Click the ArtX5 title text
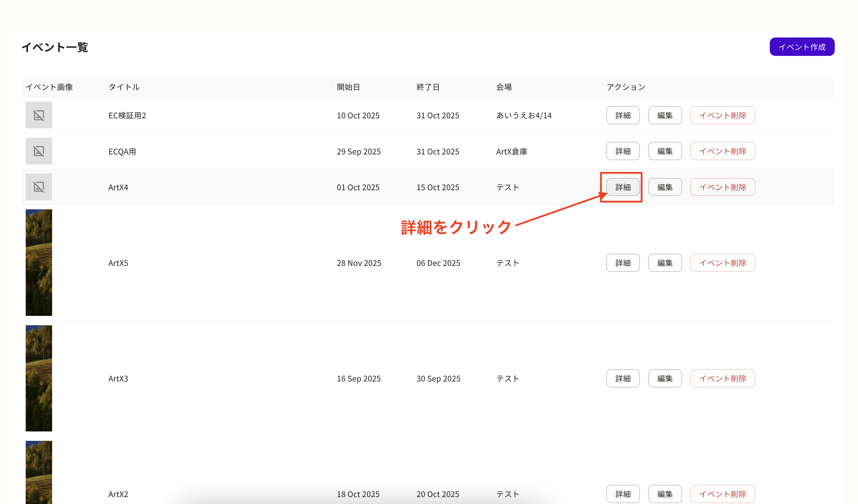The image size is (858, 504). [118, 263]
